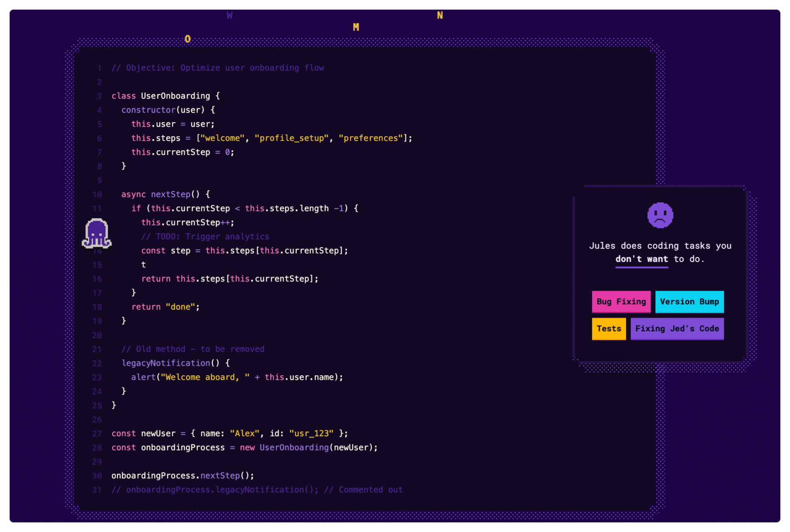This screenshot has height=532, width=790.
Task: Click the floating yellow letter M
Action: (x=356, y=27)
